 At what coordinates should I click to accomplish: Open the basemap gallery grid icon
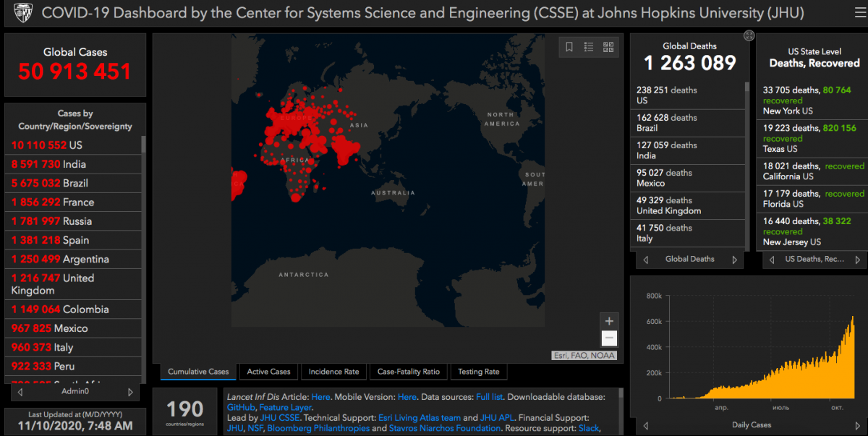pyautogui.click(x=608, y=47)
